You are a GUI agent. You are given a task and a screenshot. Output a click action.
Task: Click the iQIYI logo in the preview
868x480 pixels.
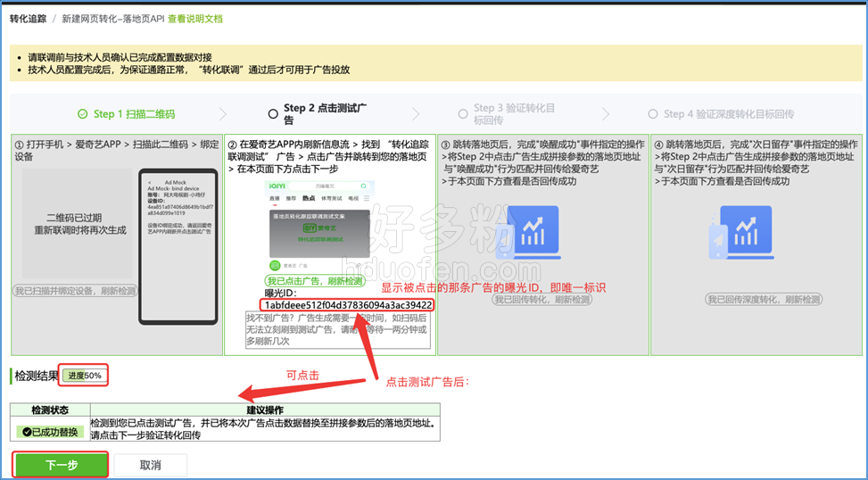pos(277,186)
